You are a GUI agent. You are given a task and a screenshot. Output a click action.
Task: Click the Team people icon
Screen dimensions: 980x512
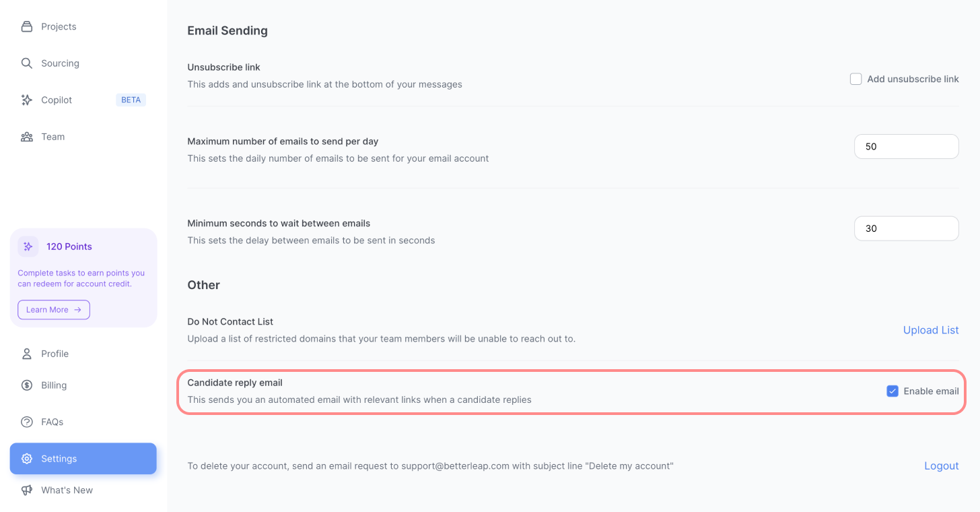(27, 137)
